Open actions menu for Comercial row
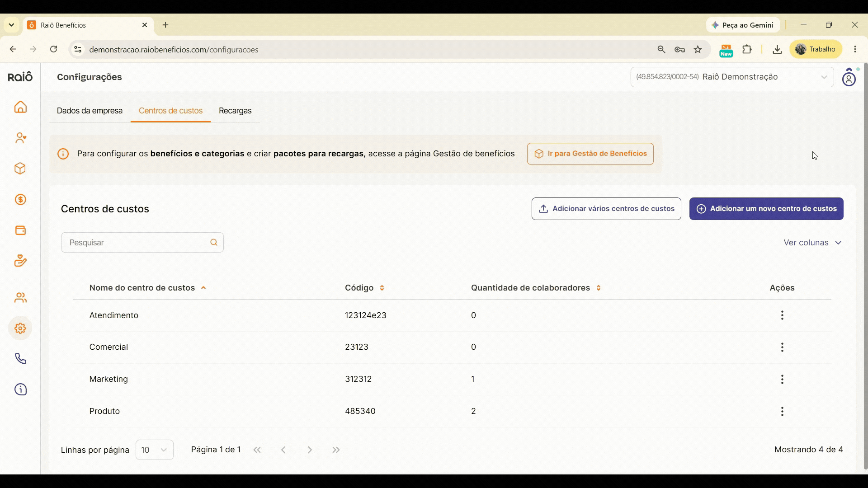Viewport: 868px width, 488px height. 782,347
